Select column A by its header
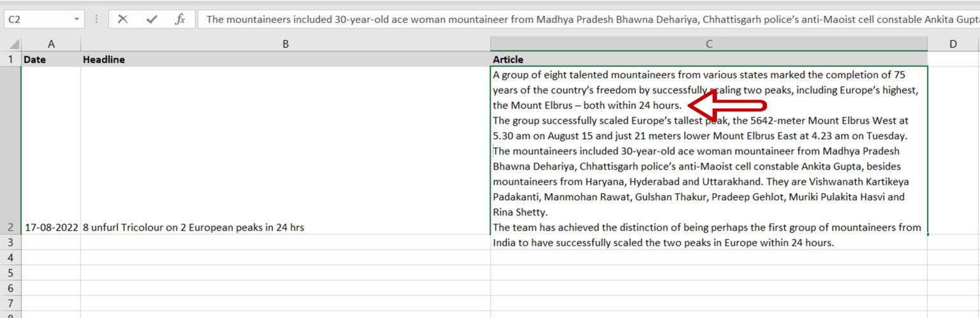This screenshot has height=318, width=980. tap(51, 44)
